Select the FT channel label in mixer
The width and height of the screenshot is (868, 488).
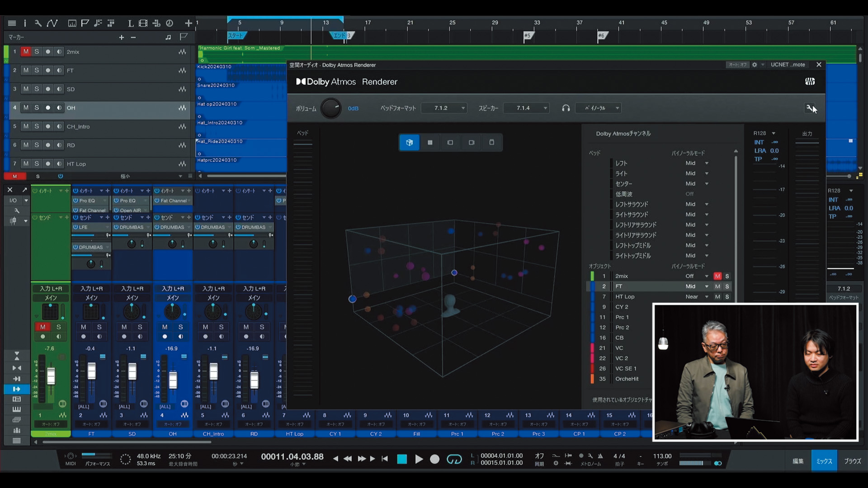(x=91, y=434)
